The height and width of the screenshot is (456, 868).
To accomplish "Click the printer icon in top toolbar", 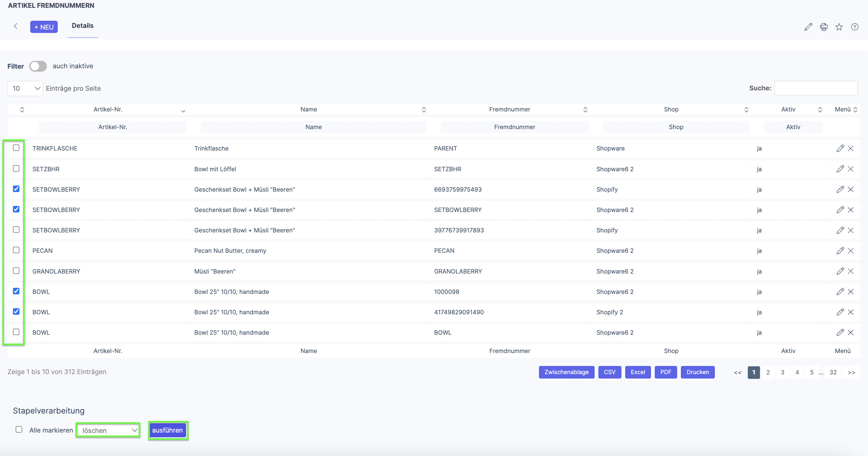I will tap(824, 27).
